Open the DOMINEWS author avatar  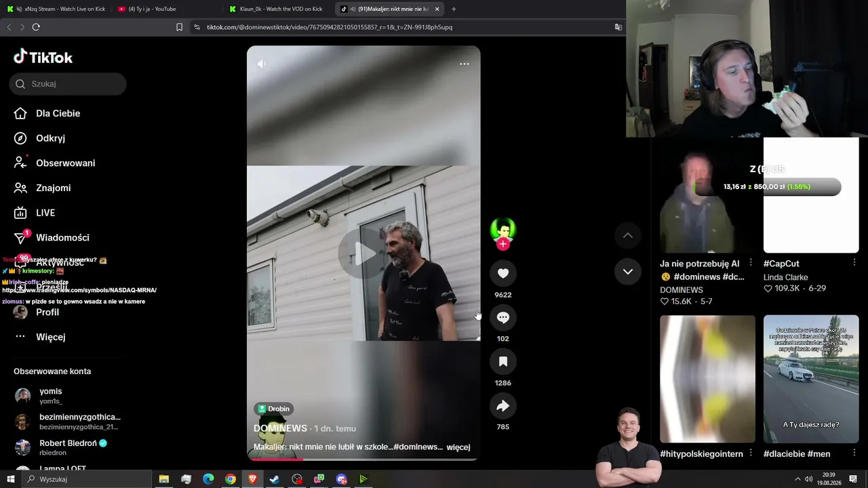click(503, 230)
